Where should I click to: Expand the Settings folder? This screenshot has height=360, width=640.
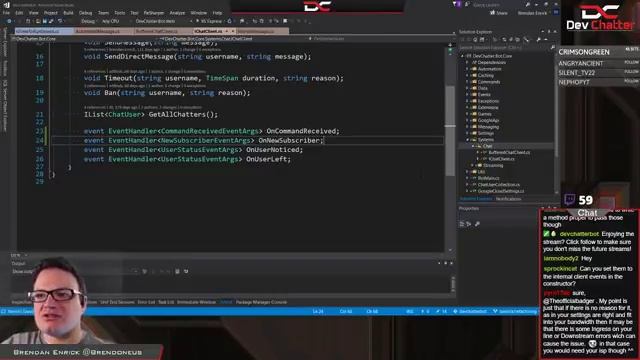click(x=468, y=133)
